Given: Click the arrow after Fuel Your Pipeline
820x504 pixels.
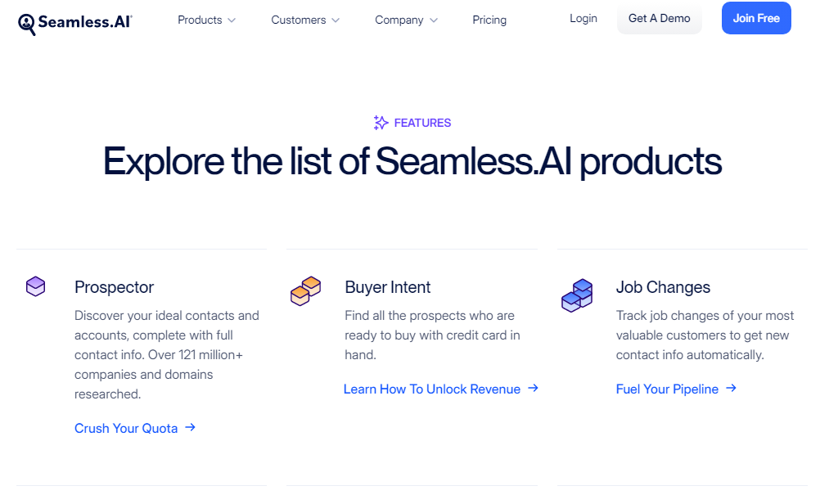Looking at the screenshot, I should (731, 388).
